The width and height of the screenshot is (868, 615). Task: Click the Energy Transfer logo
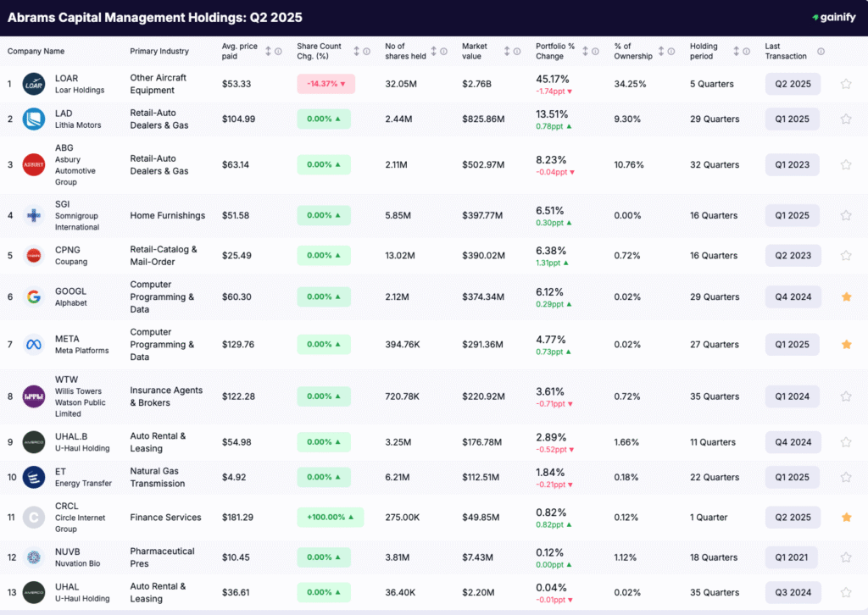click(x=34, y=477)
